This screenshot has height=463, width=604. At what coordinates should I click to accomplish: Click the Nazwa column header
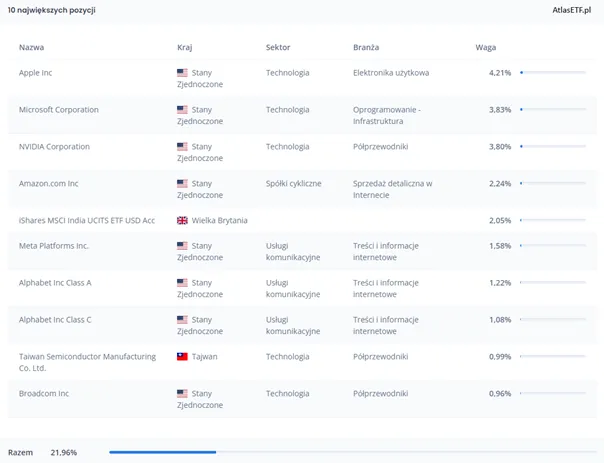click(x=31, y=47)
